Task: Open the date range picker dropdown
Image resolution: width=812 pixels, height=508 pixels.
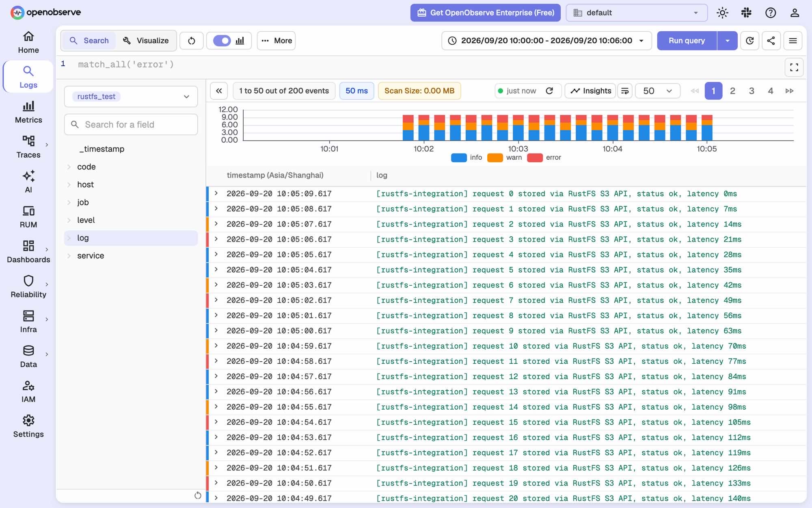Action: 546,41
